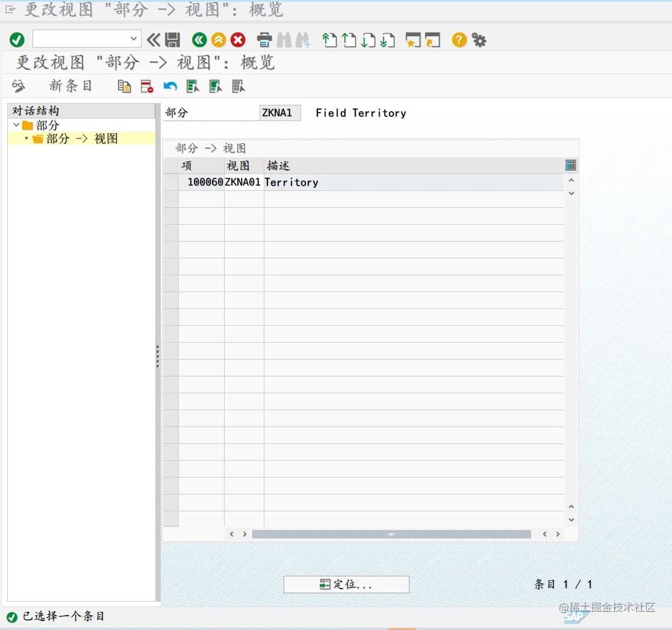The width and height of the screenshot is (672, 630).
Task: Click the Find Next binoculars-plus icon
Action: 302,40
